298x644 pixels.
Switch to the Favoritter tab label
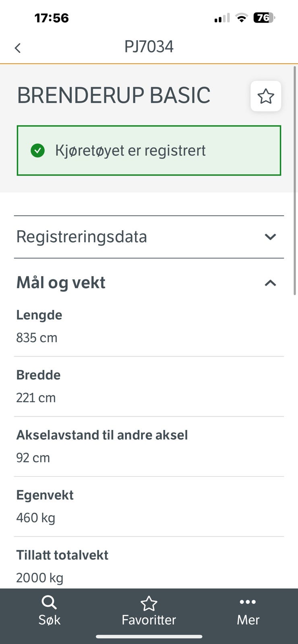click(149, 620)
